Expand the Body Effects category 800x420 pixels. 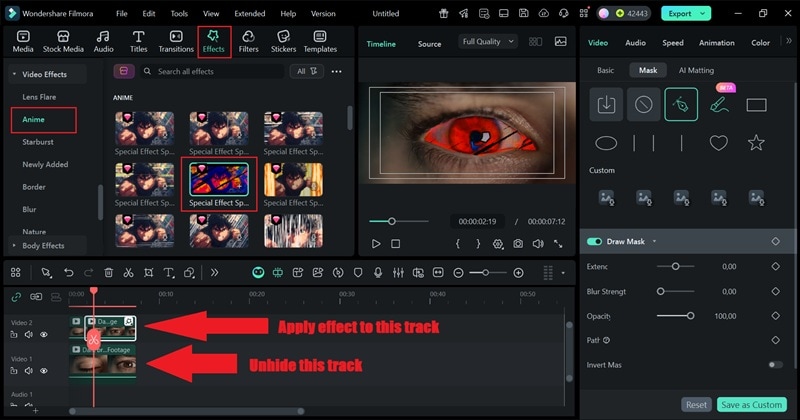14,245
